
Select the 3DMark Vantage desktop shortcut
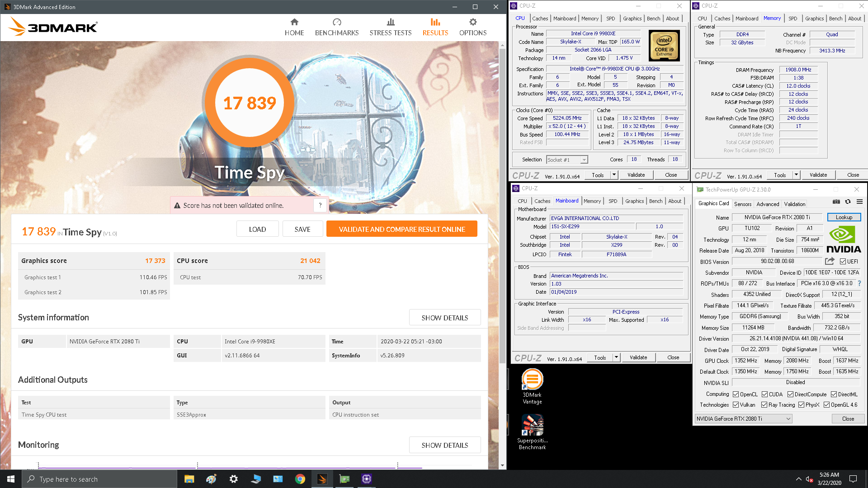pyautogui.click(x=532, y=387)
